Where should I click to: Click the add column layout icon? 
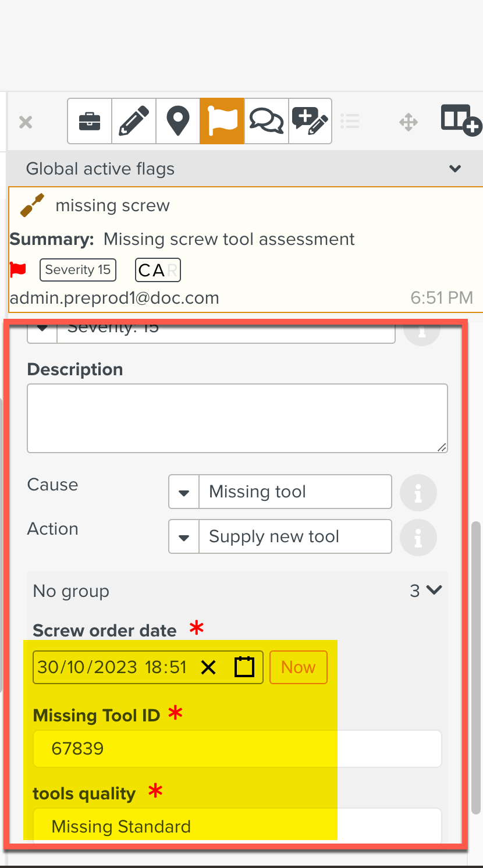coord(461,120)
